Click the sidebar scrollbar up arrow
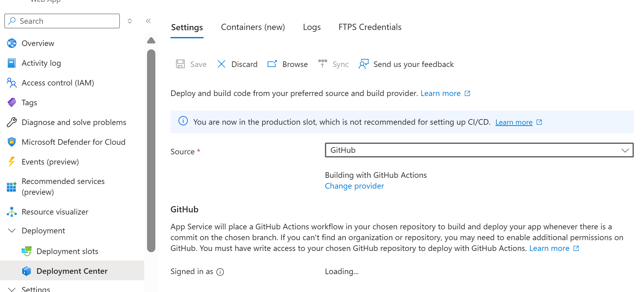This screenshot has width=644, height=292. 151,40
